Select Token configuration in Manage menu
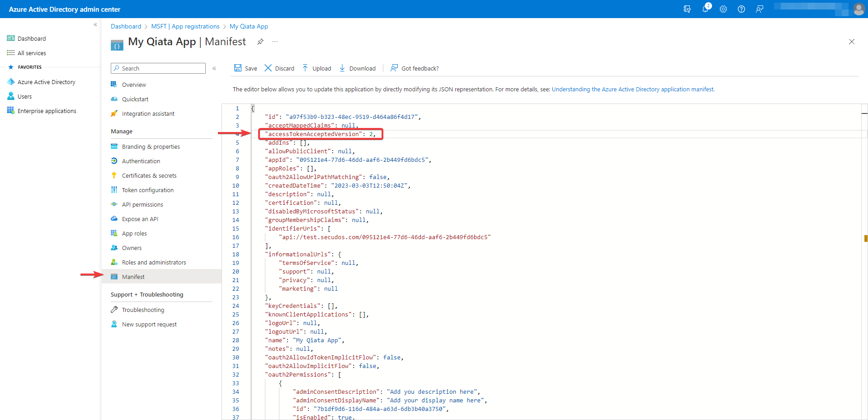This screenshot has height=420, width=868. pyautogui.click(x=147, y=190)
